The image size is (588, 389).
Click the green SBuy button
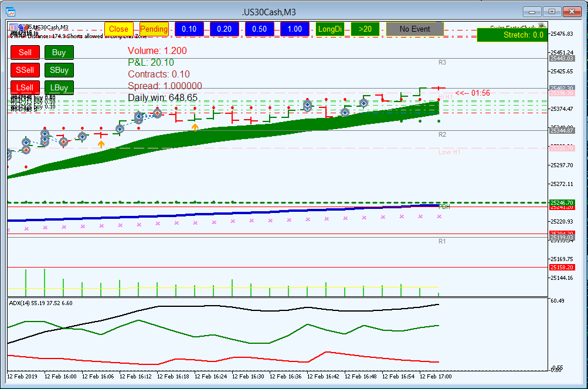coord(59,70)
